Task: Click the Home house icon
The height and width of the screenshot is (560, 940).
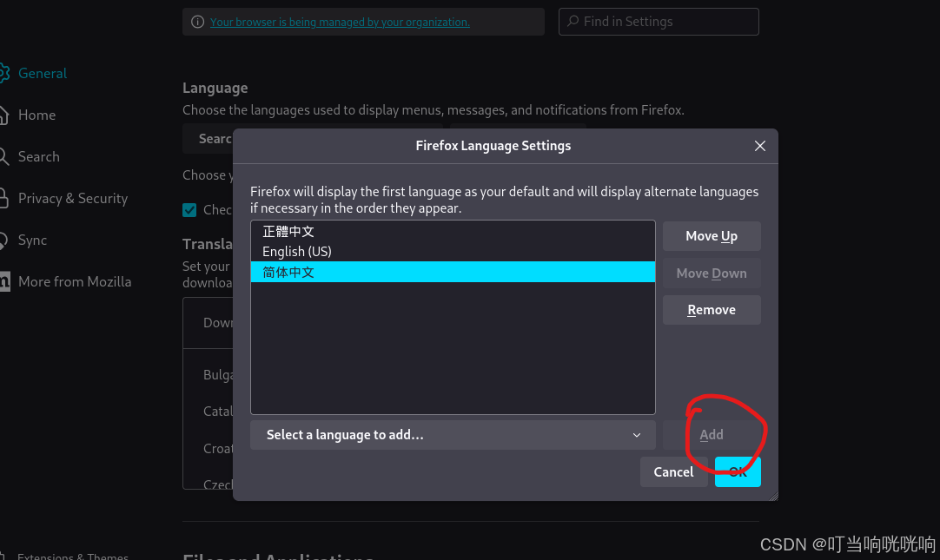Action: click(x=3, y=115)
